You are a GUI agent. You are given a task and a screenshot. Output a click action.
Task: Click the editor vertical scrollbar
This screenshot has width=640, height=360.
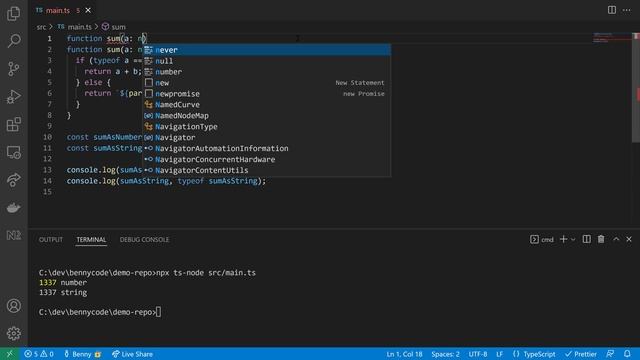[x=636, y=87]
